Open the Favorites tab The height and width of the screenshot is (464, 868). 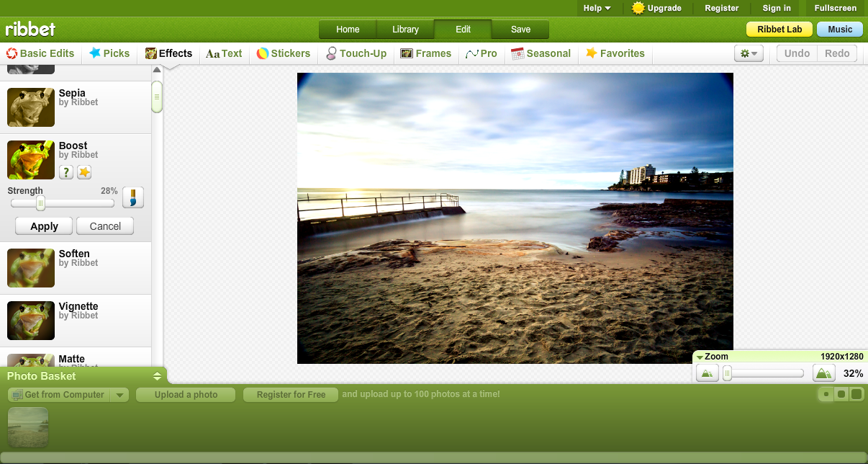pos(615,53)
